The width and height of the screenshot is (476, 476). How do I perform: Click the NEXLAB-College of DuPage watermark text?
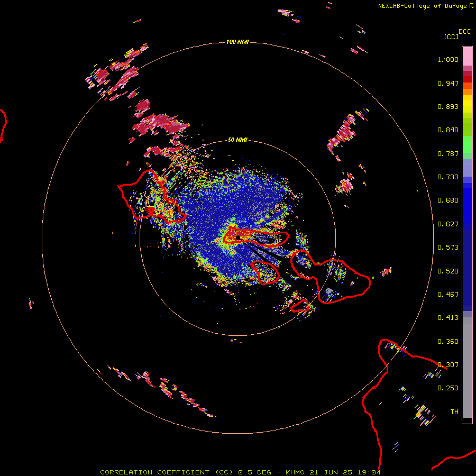[x=422, y=6]
